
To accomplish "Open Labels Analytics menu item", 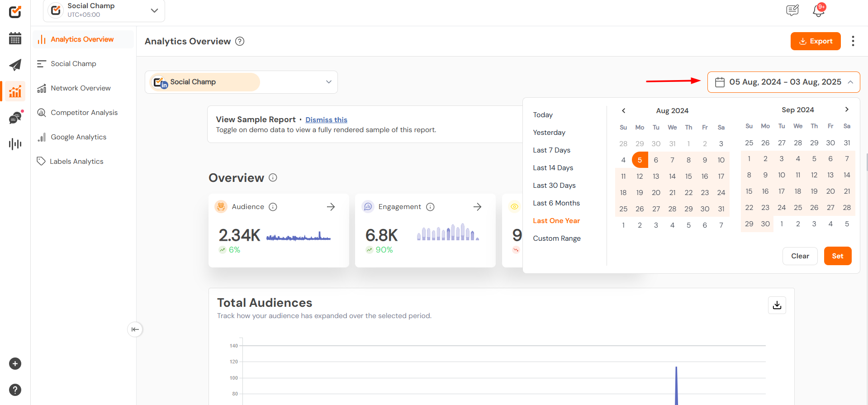I will 83,162.
